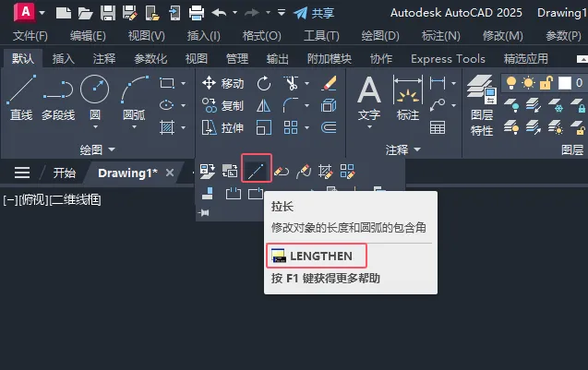
Task: Click the Dimension (标注) tool
Action: tap(408, 98)
